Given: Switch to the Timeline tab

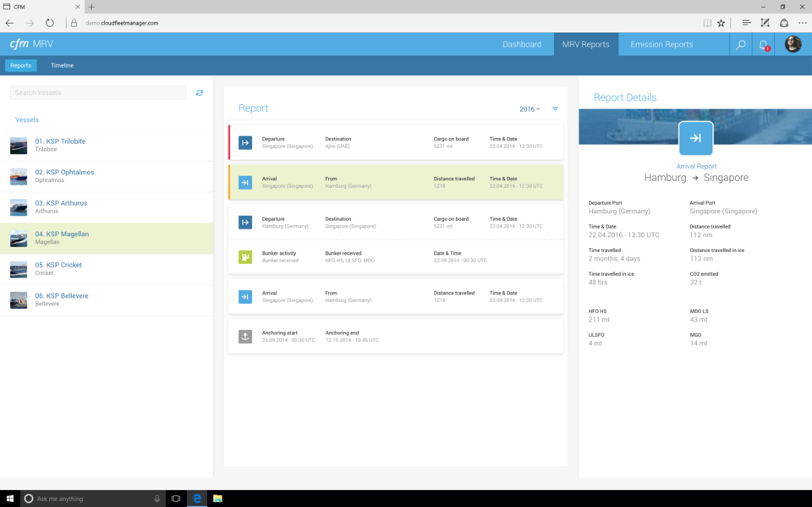Looking at the screenshot, I should click(x=62, y=65).
